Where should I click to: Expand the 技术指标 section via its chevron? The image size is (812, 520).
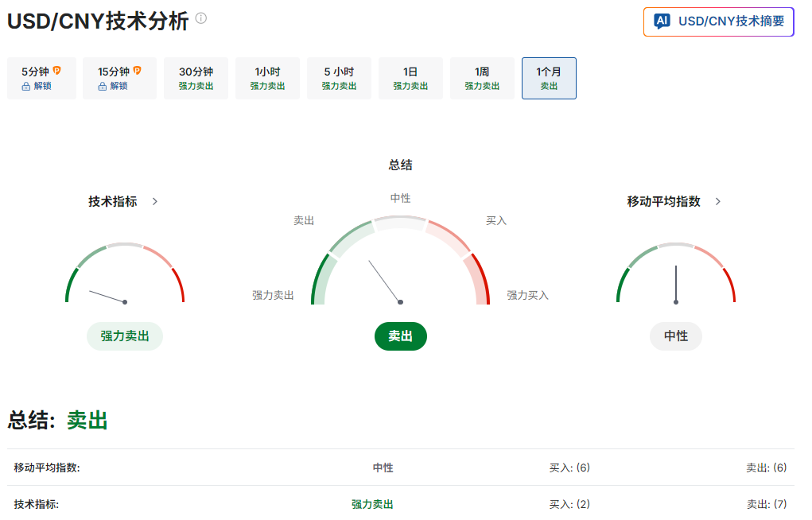tap(155, 202)
